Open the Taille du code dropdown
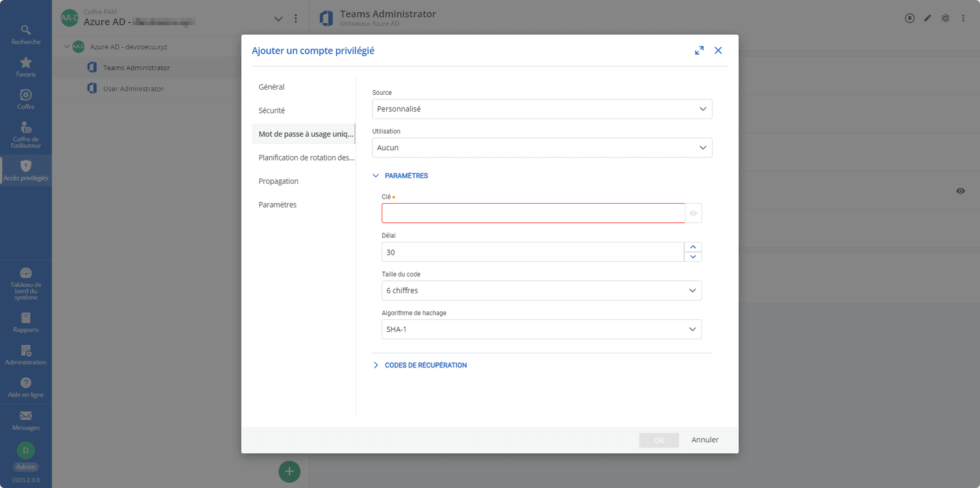This screenshot has height=488, width=980. point(542,291)
